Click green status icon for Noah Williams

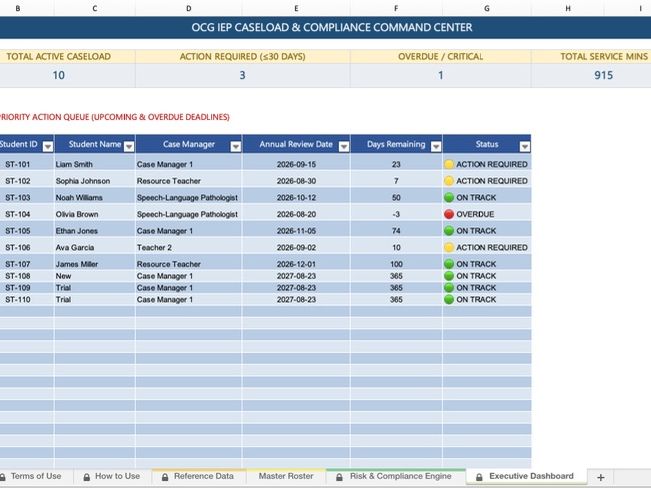point(449,197)
